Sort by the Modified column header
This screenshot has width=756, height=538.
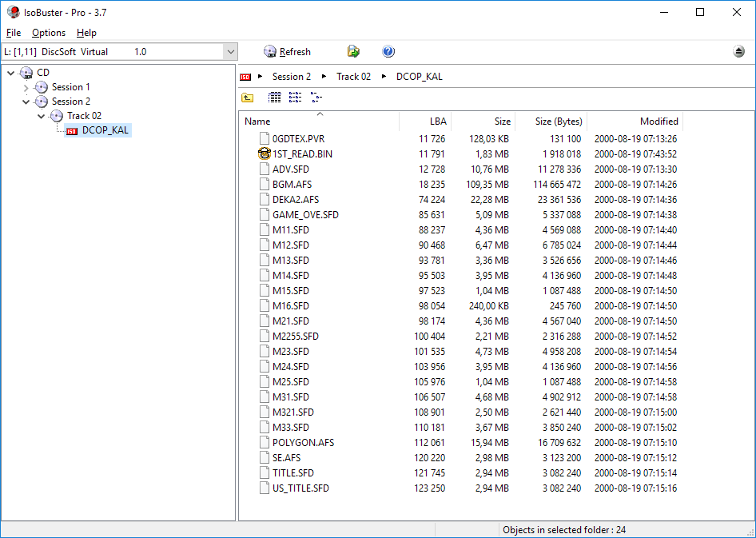point(635,121)
